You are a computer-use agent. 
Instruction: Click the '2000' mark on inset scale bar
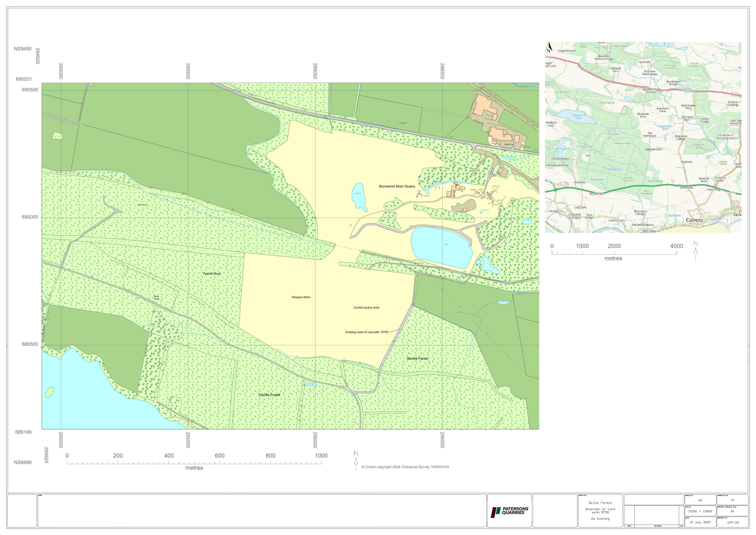click(614, 246)
